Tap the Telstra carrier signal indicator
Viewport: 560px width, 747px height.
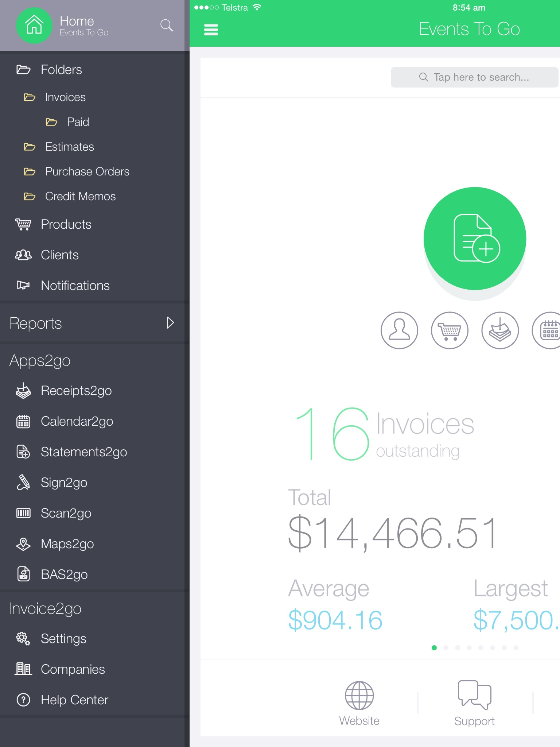[x=221, y=8]
